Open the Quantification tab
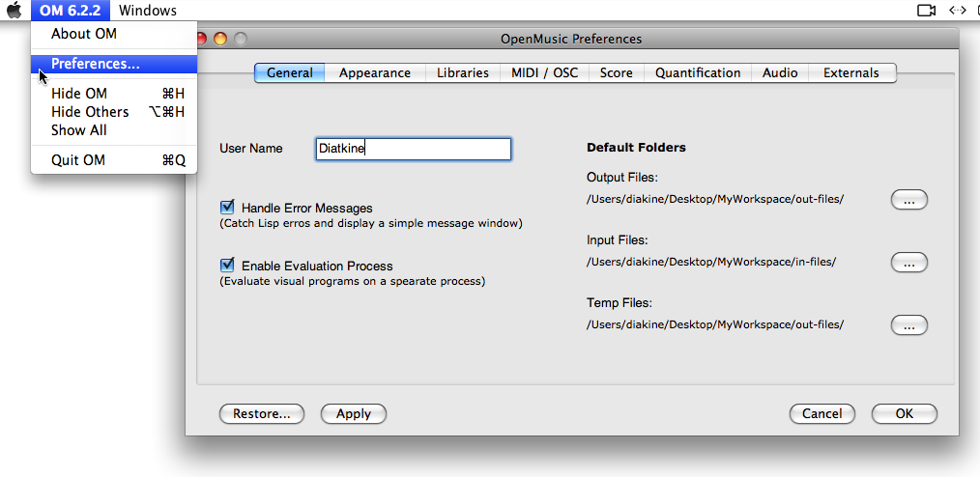The height and width of the screenshot is (477, 980). [698, 73]
